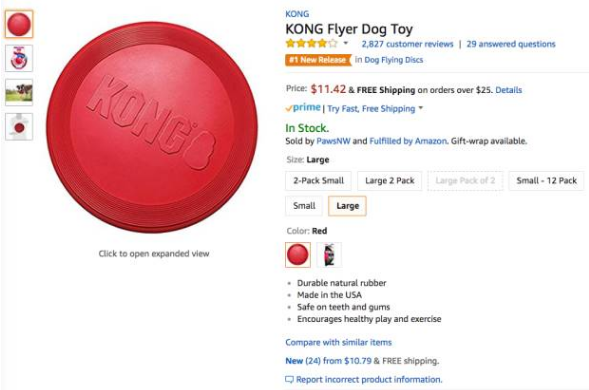Choose the Large 2 Pack size option
Viewport: 589px width, 390px height.
[x=390, y=181]
